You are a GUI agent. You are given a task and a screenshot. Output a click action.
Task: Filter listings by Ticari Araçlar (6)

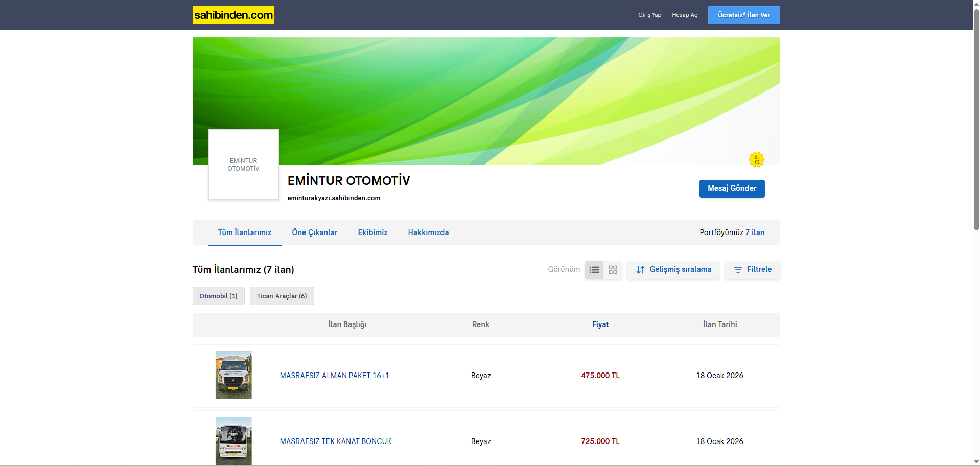pyautogui.click(x=282, y=296)
